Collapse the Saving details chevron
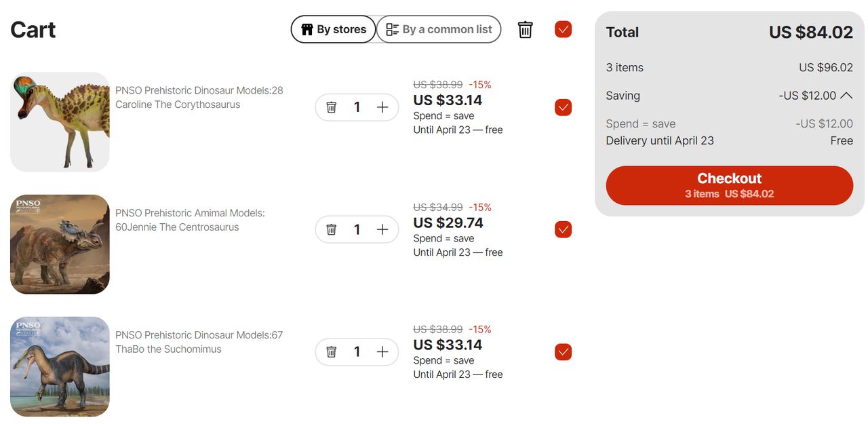Screen dimensions: 868x424 (846, 96)
